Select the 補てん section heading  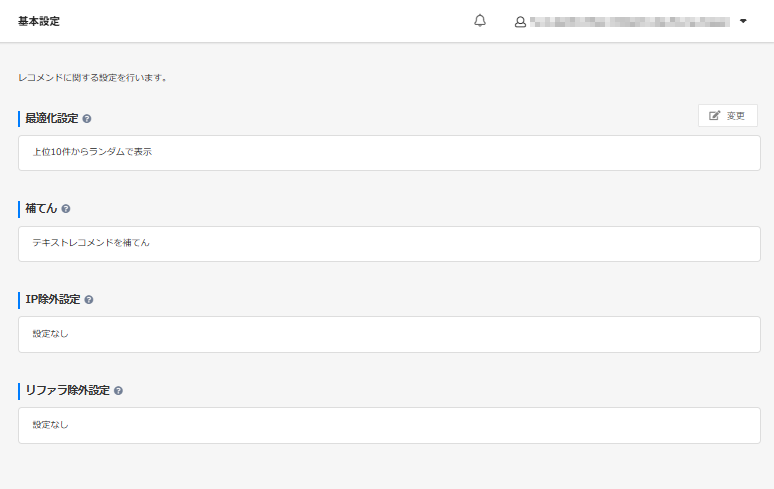pyautogui.click(x=41, y=209)
